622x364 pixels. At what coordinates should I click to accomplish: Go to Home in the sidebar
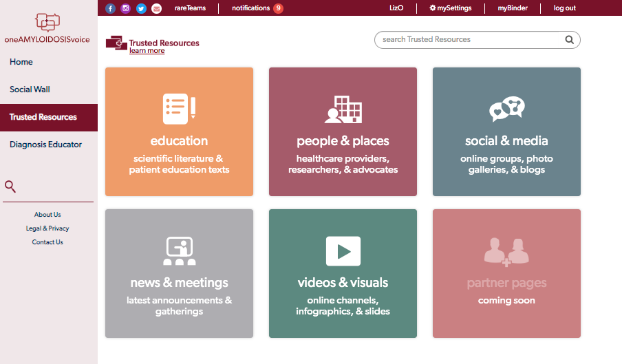(x=21, y=62)
